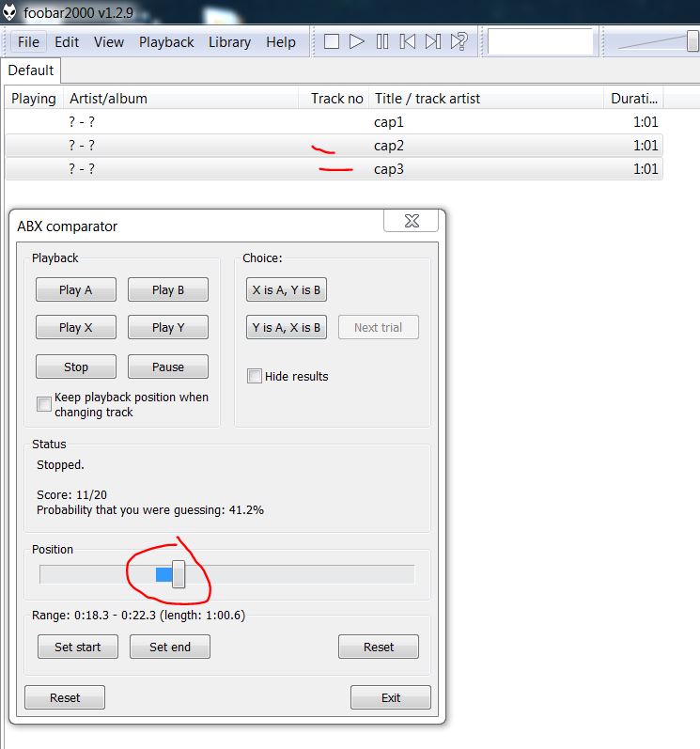Click the Random playback toolbar icon

tap(459, 41)
